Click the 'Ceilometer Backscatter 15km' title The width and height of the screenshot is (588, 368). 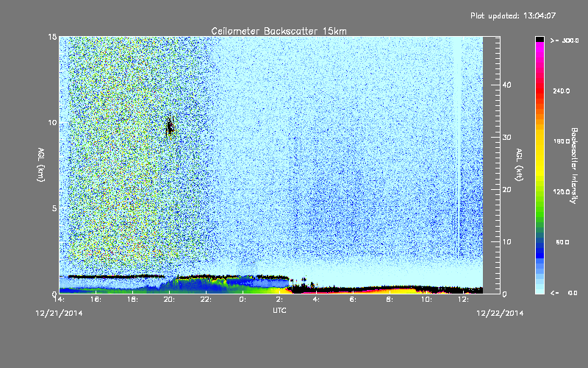pyautogui.click(x=279, y=31)
